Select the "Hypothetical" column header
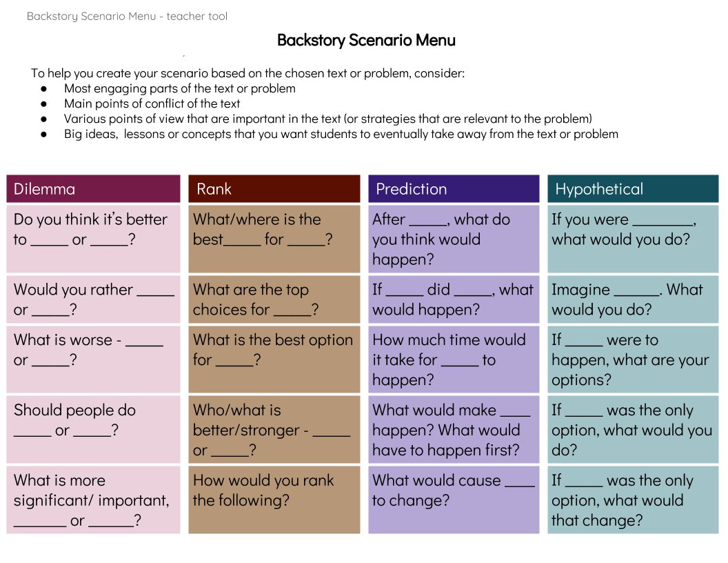 coord(633,189)
